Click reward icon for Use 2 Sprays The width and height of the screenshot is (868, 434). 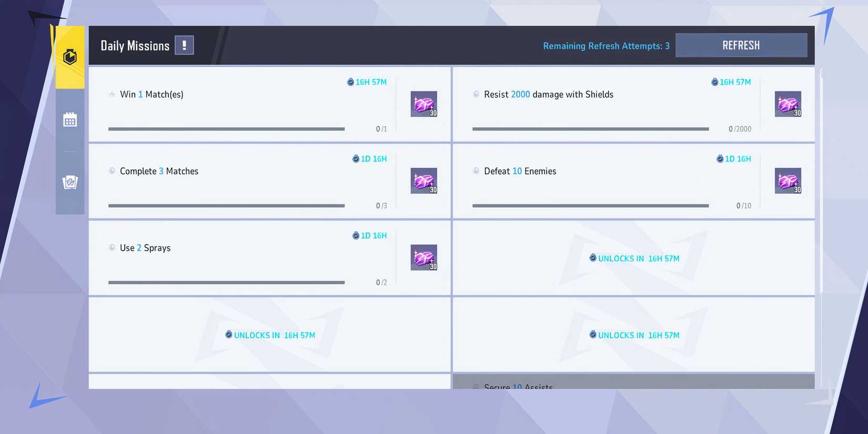[423, 258]
